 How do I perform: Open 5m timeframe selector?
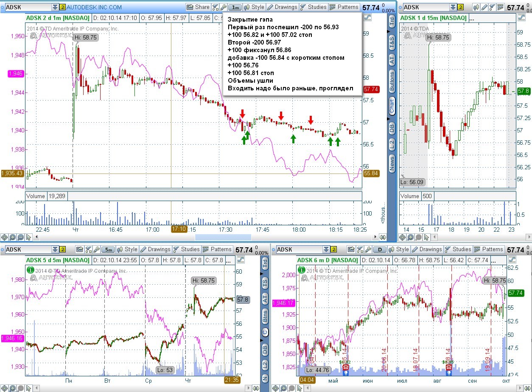click(x=109, y=249)
